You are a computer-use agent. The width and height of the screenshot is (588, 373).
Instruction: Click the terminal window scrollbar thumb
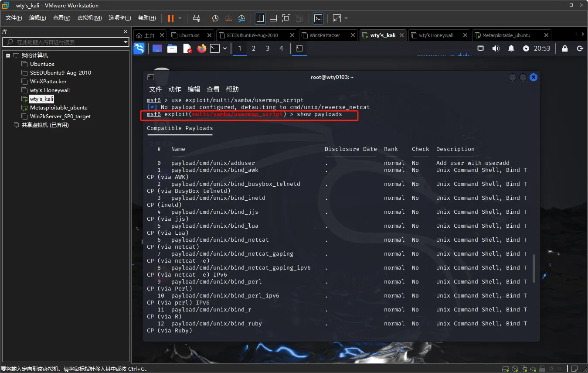(x=534, y=269)
